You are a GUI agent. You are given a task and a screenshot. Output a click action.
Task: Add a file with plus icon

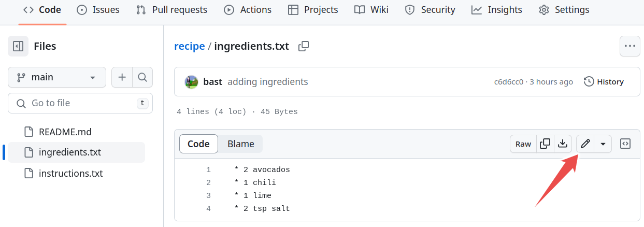[x=122, y=77]
